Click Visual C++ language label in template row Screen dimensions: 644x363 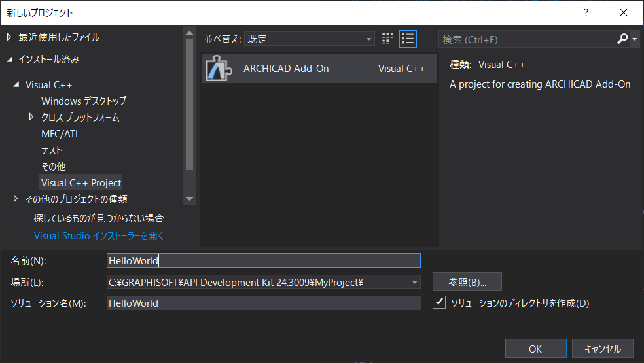pyautogui.click(x=401, y=69)
